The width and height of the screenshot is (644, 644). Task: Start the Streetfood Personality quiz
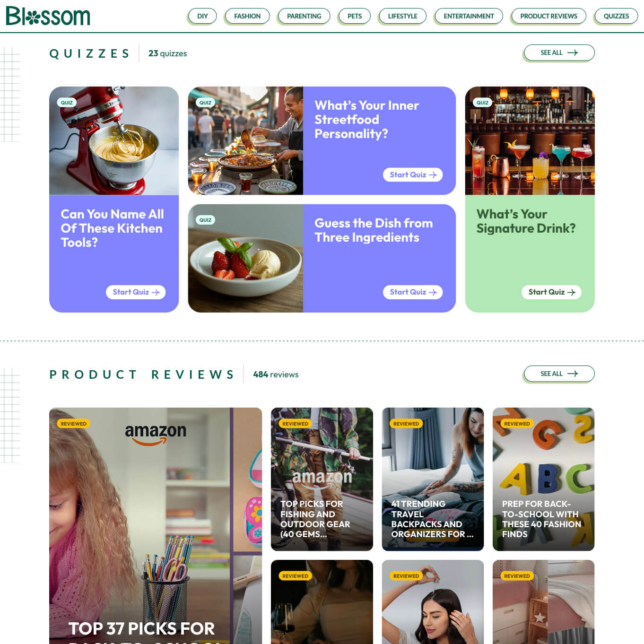tap(413, 175)
